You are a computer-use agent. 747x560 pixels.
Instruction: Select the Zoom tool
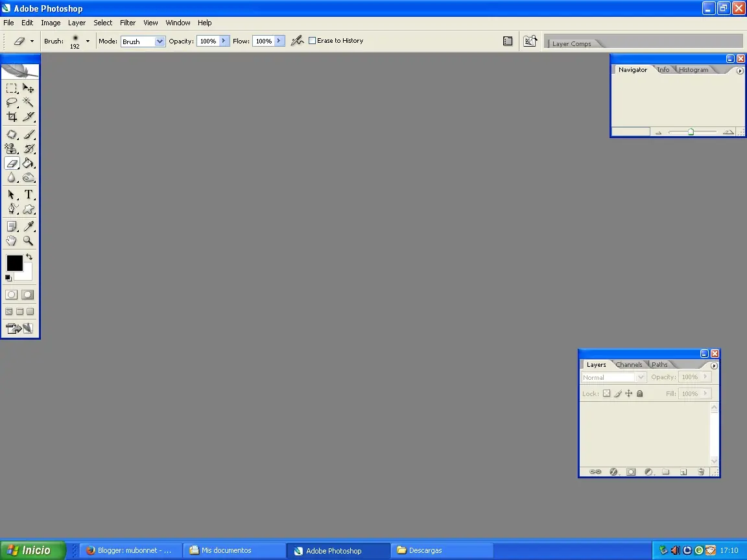(x=29, y=240)
